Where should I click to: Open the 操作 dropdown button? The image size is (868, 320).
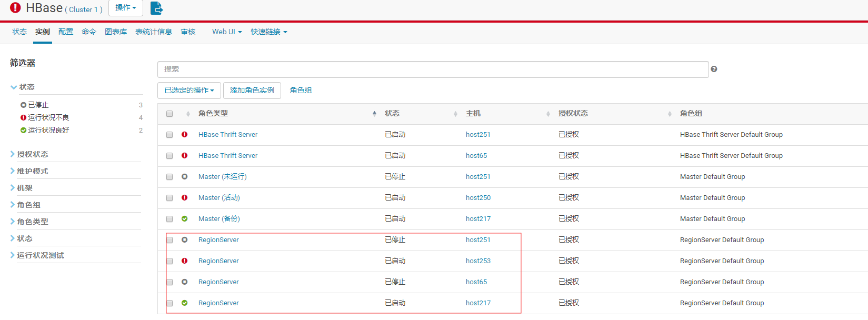pos(126,8)
